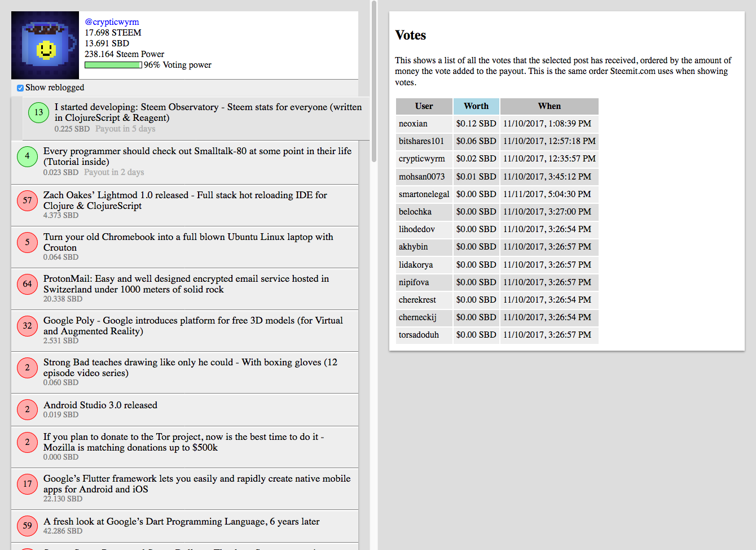
Task: Click the red 17 votes badge
Action: [27, 484]
